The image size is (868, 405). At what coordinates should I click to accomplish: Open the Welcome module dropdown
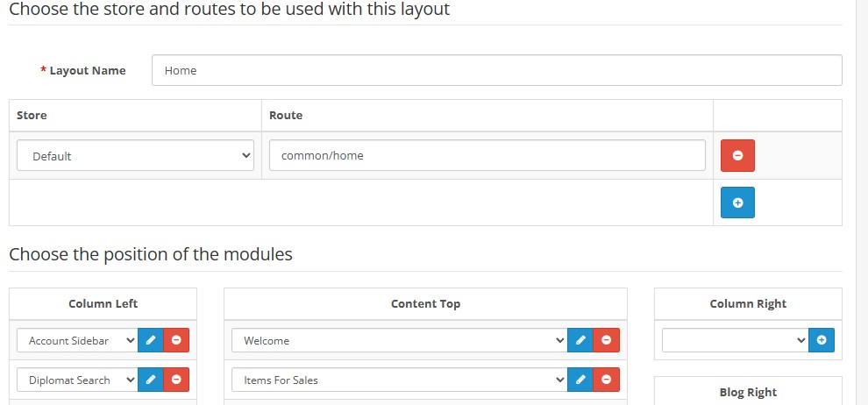[x=400, y=340]
